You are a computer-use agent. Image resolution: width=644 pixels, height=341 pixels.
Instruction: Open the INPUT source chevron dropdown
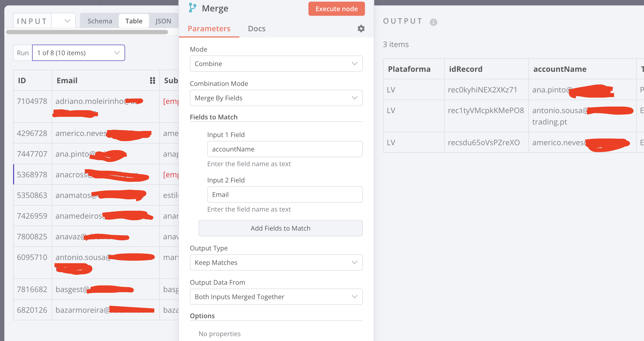67,21
